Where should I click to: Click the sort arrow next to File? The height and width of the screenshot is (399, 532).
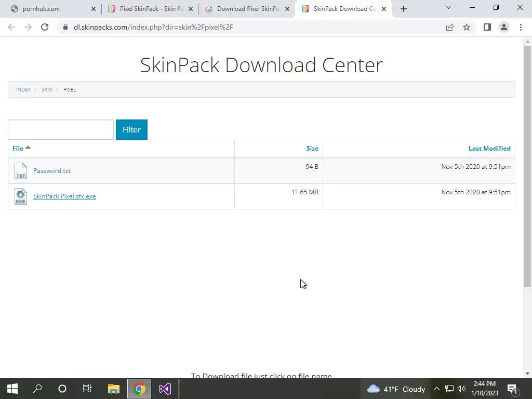pos(28,147)
